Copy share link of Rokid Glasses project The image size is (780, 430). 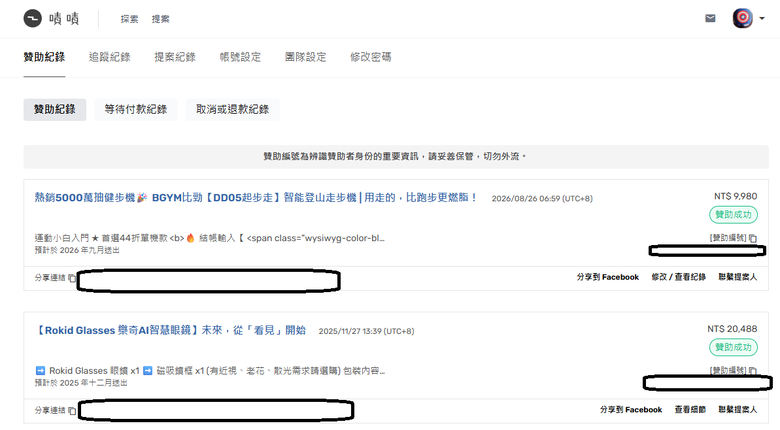[x=72, y=411]
